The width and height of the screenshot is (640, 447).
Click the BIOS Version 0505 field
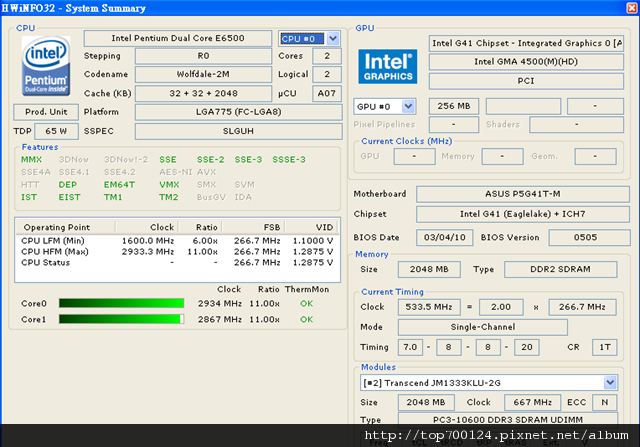[589, 238]
